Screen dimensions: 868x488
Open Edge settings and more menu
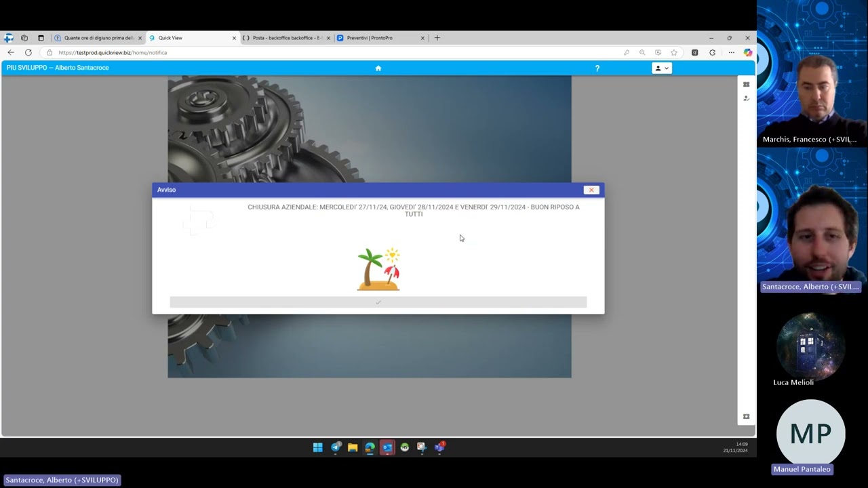[731, 52]
